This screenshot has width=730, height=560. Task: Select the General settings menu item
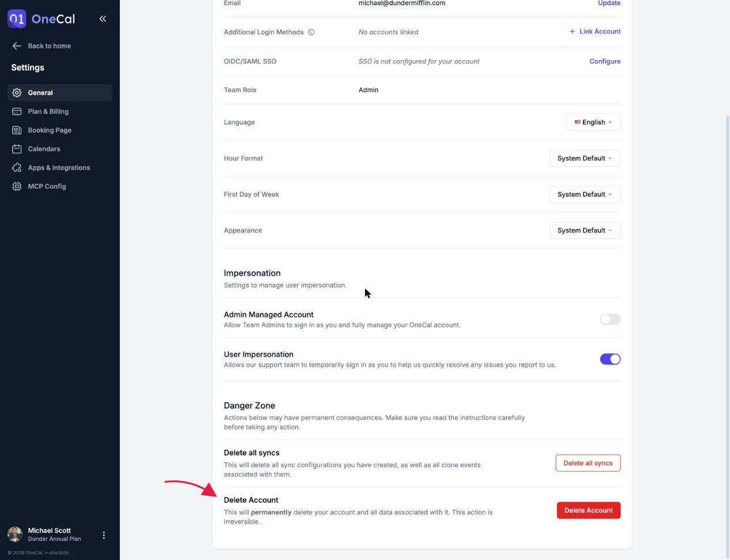point(60,93)
